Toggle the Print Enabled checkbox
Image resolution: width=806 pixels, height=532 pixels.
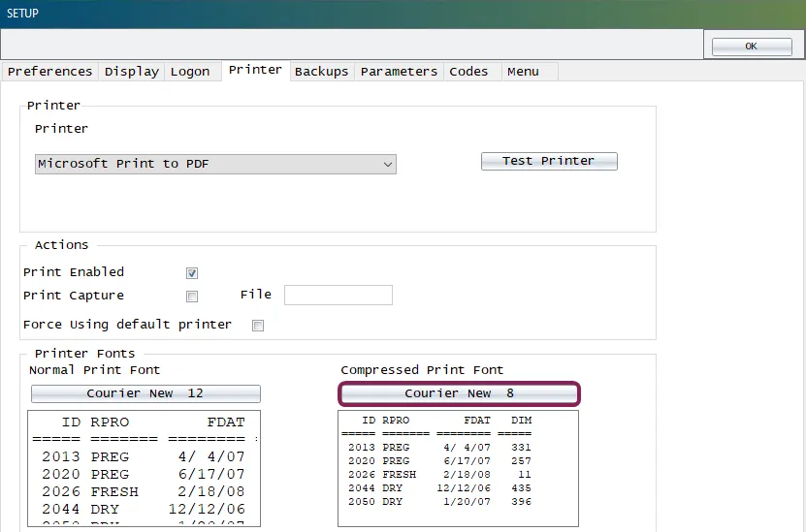[x=192, y=273]
